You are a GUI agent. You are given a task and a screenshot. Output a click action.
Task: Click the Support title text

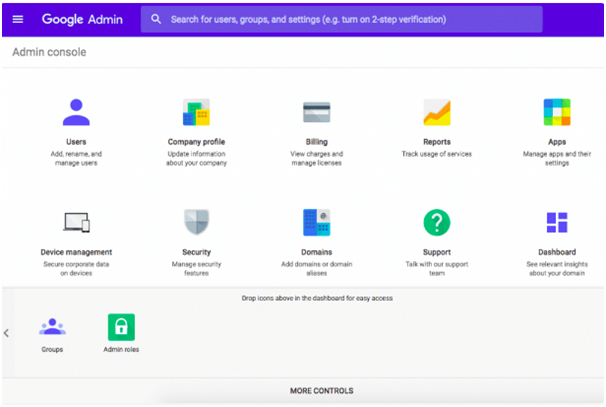437,252
